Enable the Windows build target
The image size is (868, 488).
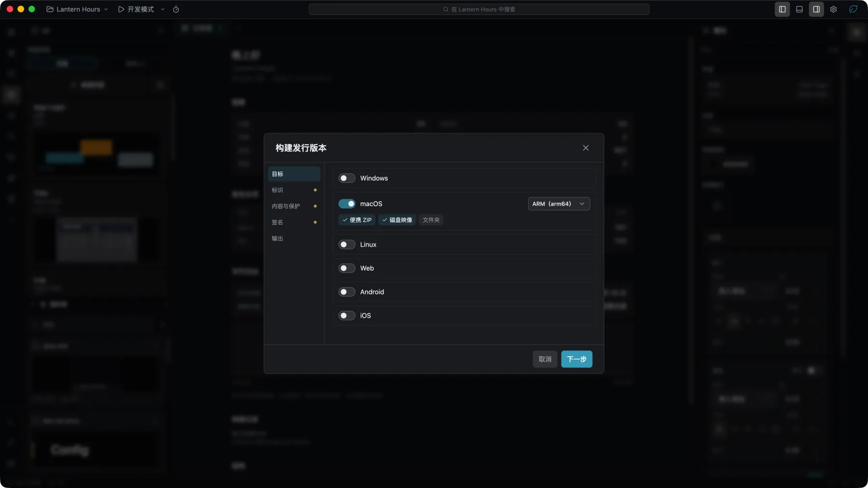tap(347, 178)
